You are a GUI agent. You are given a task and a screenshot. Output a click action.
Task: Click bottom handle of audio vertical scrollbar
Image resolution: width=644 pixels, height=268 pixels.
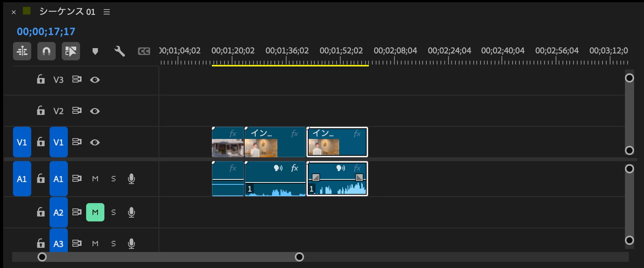coord(630,240)
